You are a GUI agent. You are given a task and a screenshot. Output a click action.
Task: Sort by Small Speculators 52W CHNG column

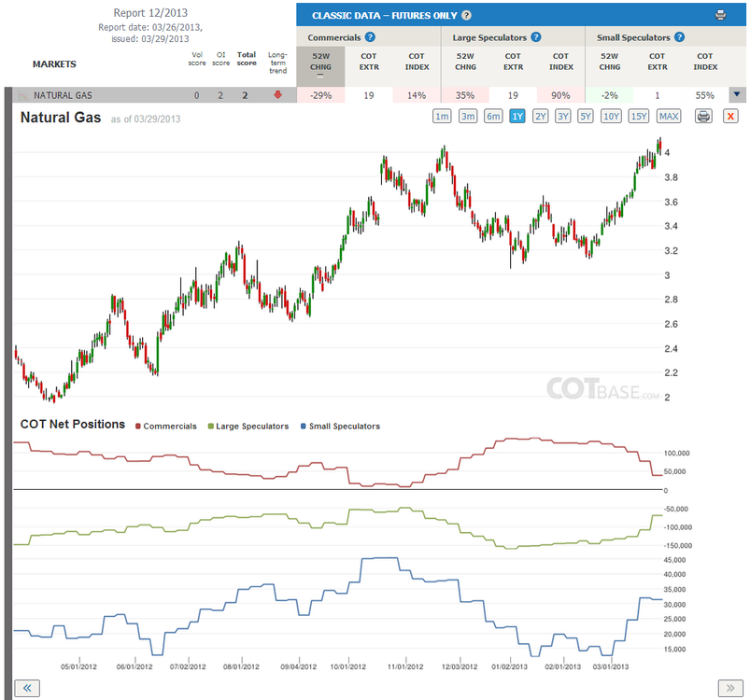click(x=609, y=62)
